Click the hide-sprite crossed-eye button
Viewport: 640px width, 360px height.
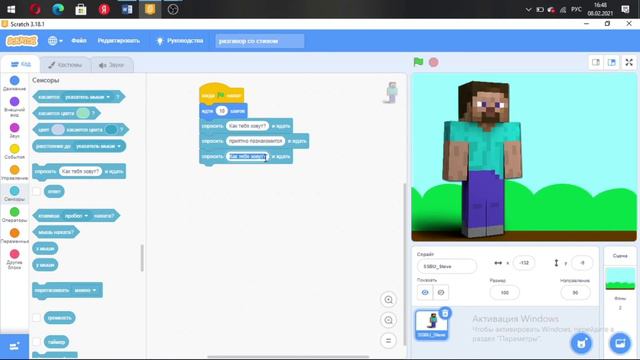pos(441,292)
